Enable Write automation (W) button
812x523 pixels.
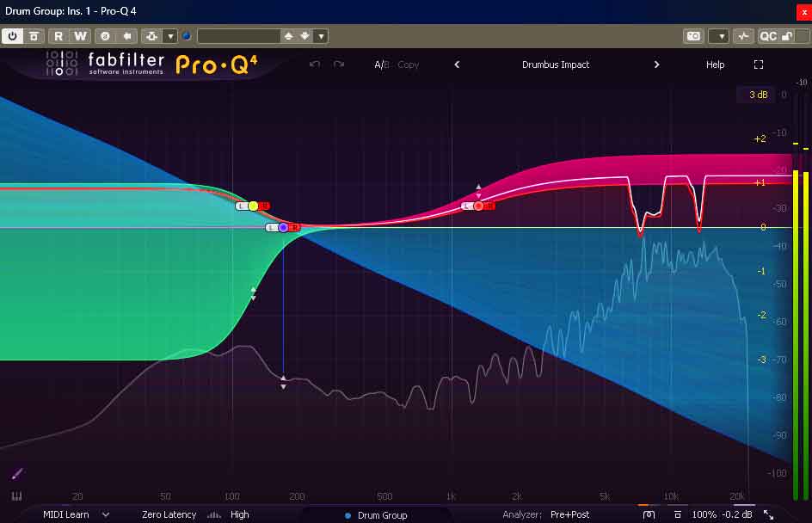(x=80, y=36)
